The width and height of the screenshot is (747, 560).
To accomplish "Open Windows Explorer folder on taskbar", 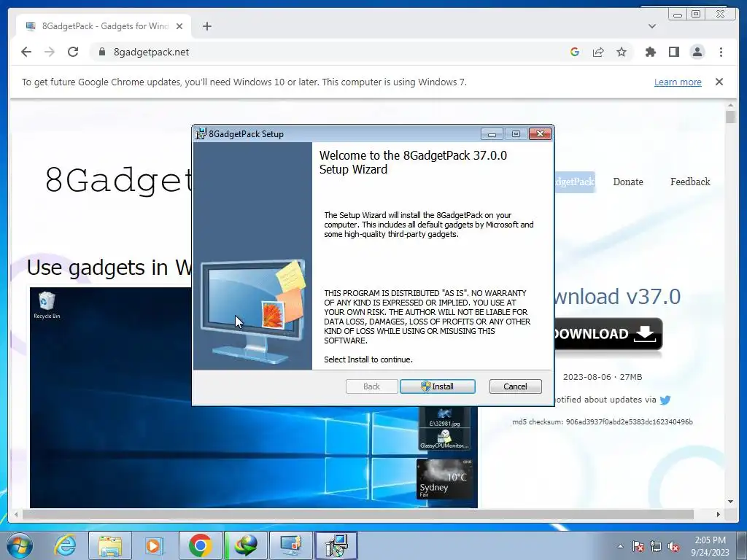I will (110, 545).
